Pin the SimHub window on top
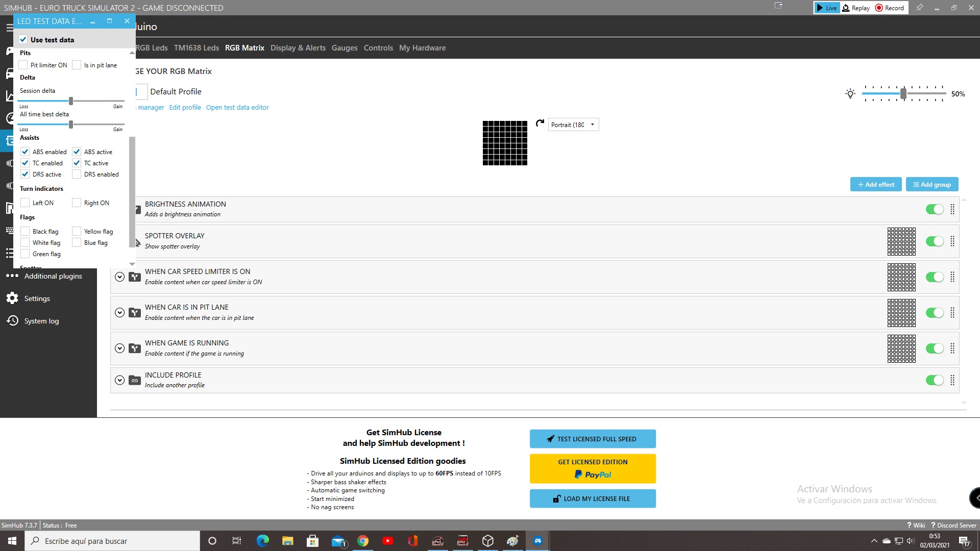This screenshot has width=980, height=551. [x=919, y=8]
